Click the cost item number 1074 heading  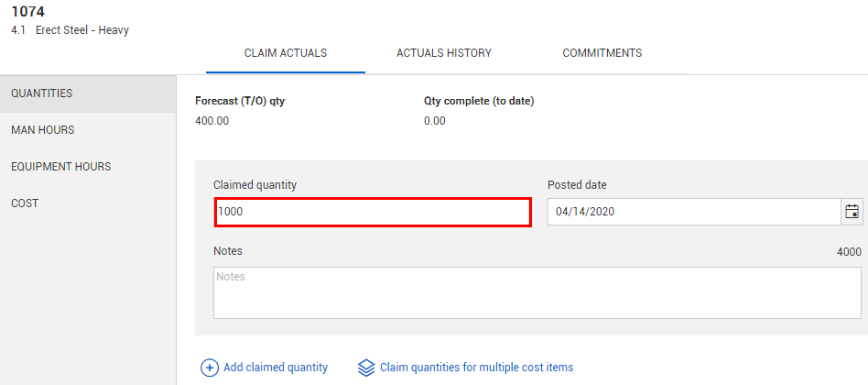27,12
